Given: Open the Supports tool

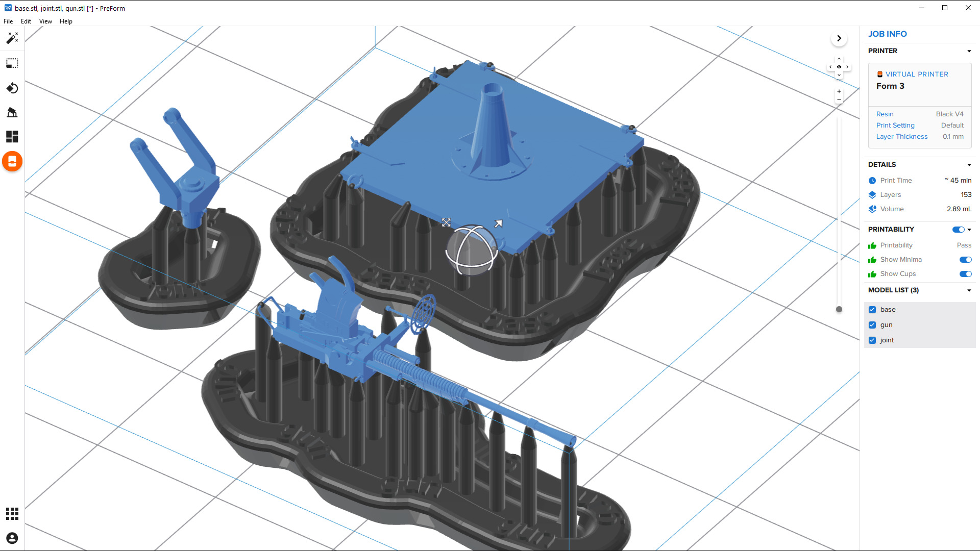Looking at the screenshot, I should coord(12,112).
